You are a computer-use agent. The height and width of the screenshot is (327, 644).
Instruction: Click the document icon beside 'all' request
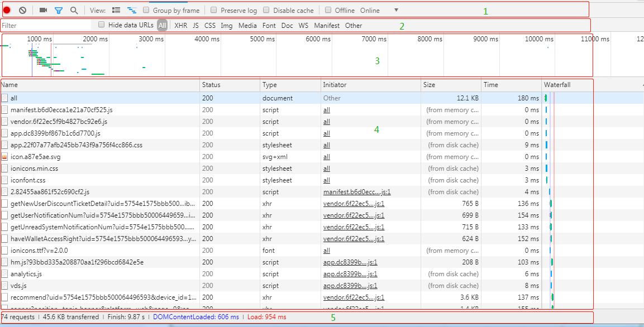click(4, 98)
